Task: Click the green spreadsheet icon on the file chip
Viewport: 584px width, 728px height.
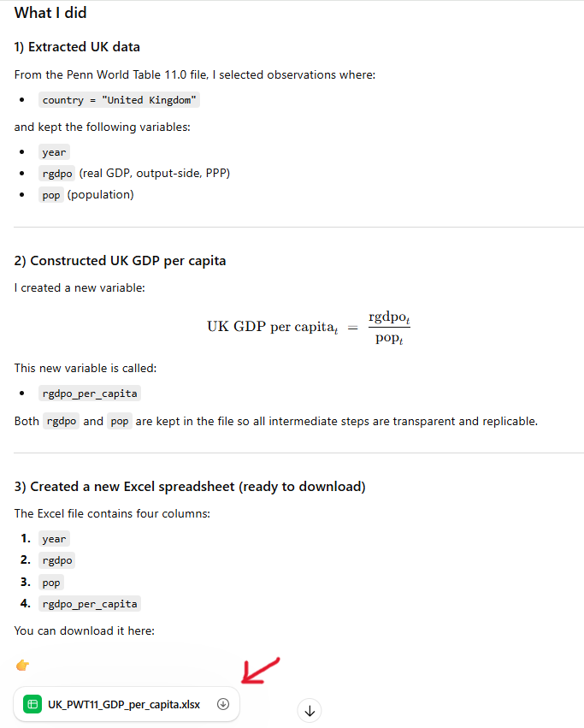Action: 32,704
